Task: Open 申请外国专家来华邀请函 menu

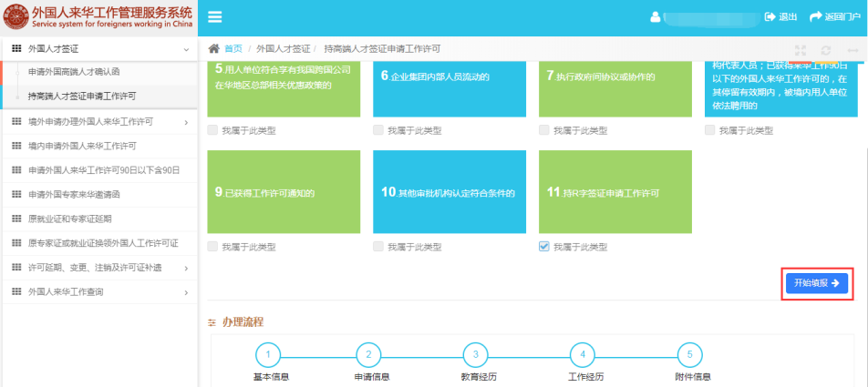Action: click(x=98, y=195)
